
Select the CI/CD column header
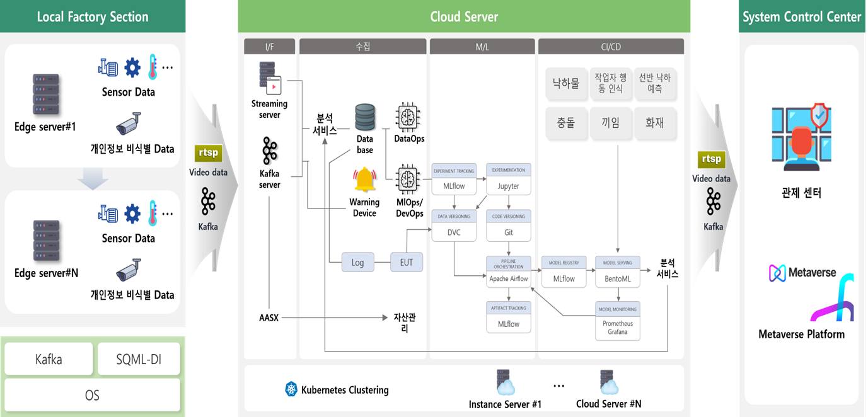pyautogui.click(x=610, y=46)
